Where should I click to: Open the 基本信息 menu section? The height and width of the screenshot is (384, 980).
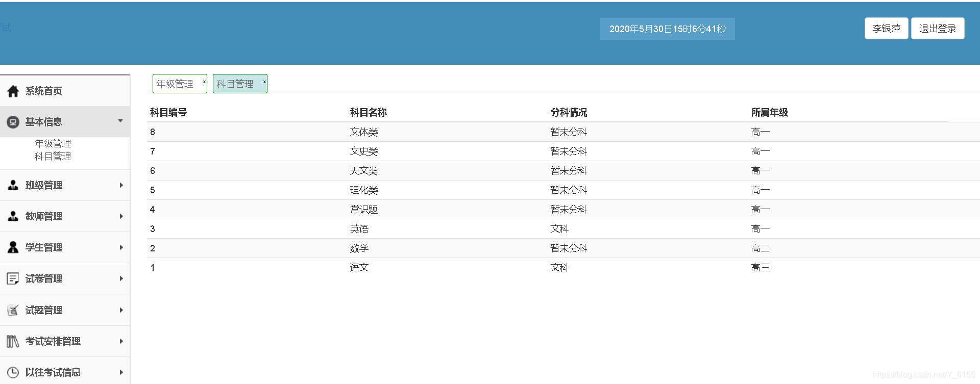(x=65, y=122)
